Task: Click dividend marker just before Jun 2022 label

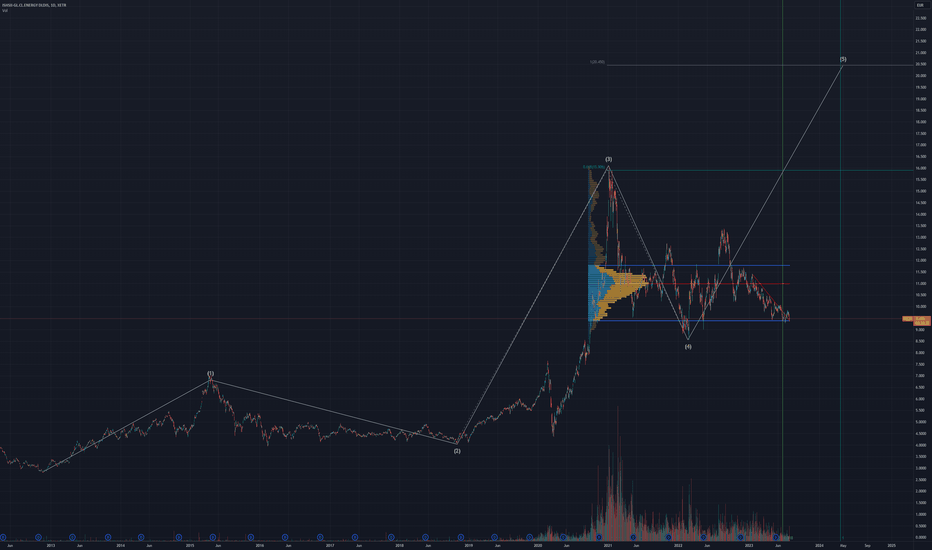Action: (703, 537)
